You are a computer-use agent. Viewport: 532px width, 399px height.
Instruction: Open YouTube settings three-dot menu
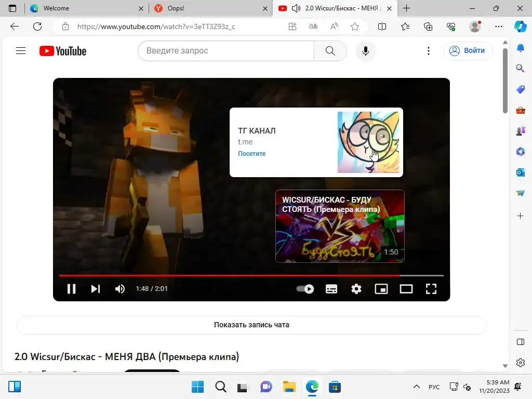[429, 51]
